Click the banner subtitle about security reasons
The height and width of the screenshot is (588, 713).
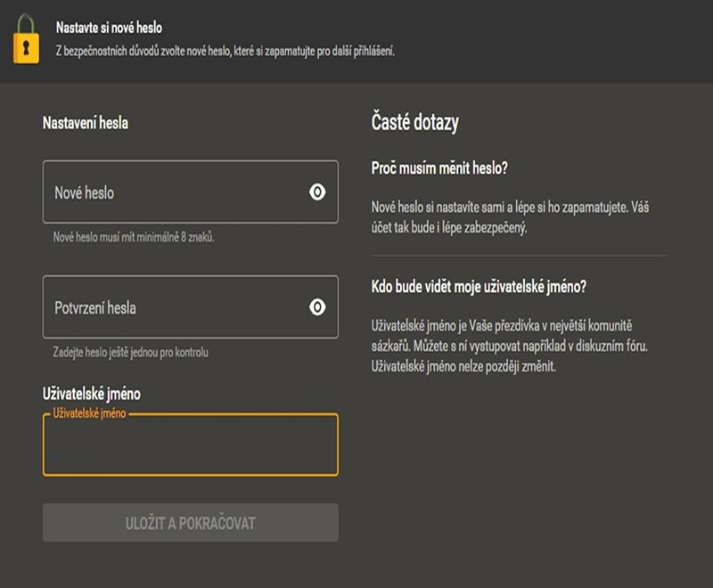225,51
